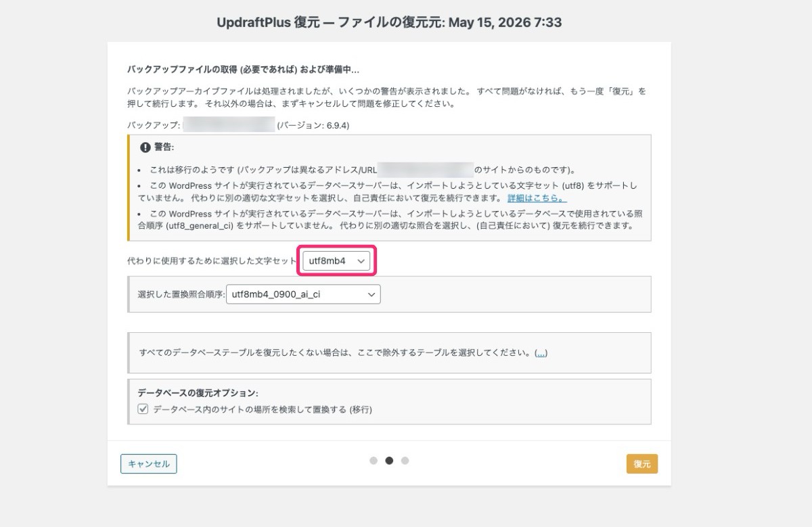The height and width of the screenshot is (527, 812).
Task: Click バックアップファイルの取得 heading text
Action: point(244,70)
